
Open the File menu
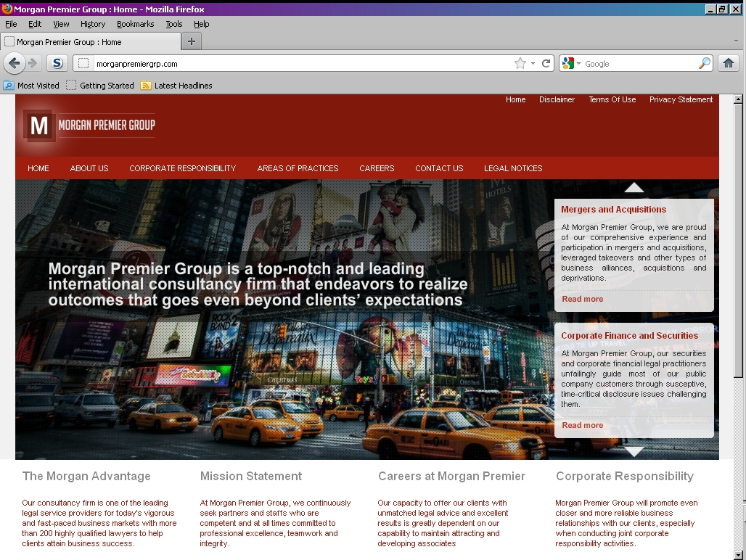pos(11,24)
